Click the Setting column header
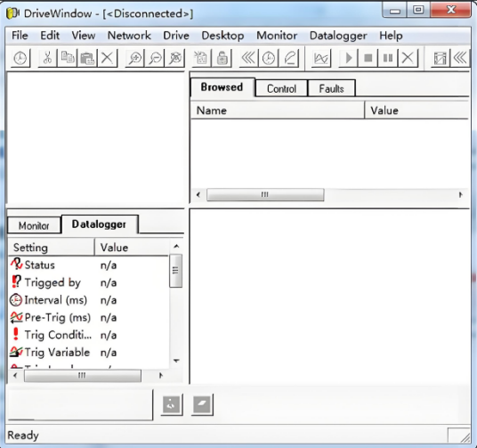The width and height of the screenshot is (477, 448). 51,248
